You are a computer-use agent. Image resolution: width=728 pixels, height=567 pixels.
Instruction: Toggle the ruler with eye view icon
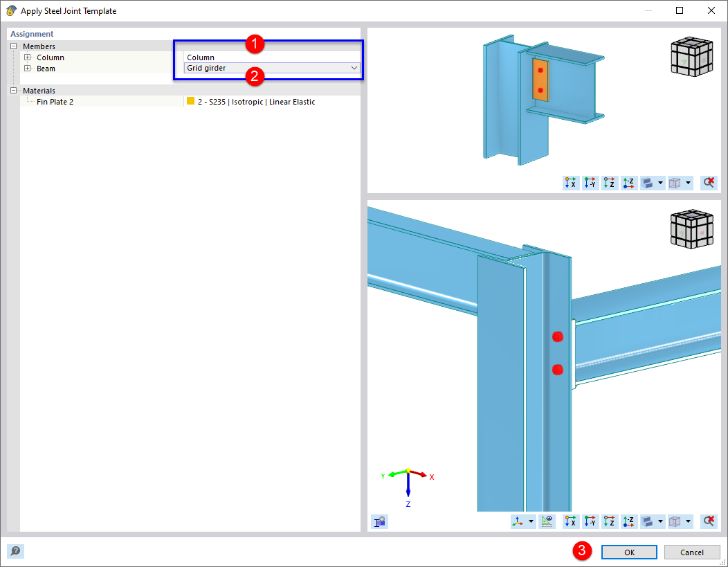click(547, 521)
